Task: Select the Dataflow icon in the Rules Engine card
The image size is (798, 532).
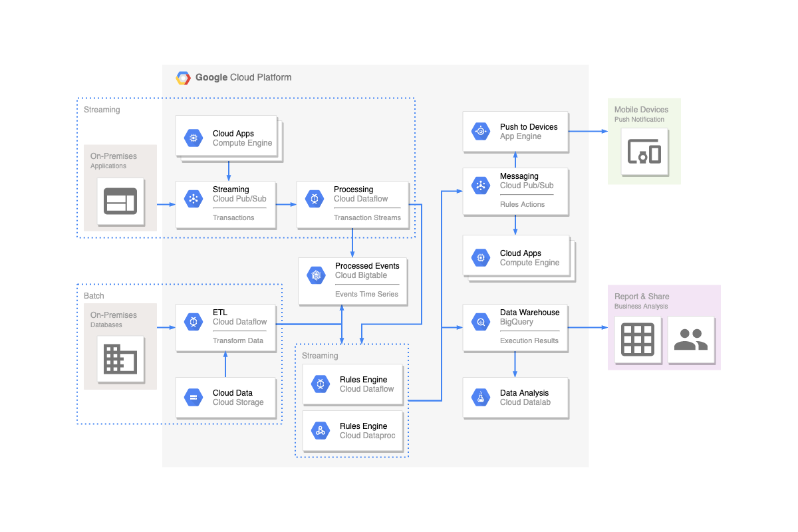Action: [x=321, y=384]
